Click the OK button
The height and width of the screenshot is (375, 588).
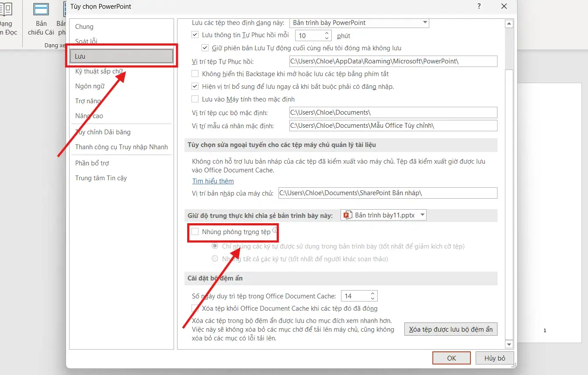click(451, 358)
